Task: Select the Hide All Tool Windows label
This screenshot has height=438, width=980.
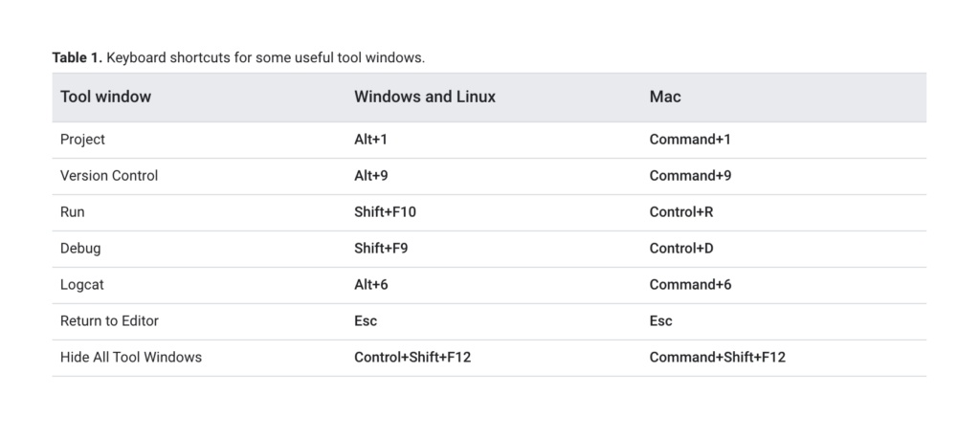Action: click(131, 358)
